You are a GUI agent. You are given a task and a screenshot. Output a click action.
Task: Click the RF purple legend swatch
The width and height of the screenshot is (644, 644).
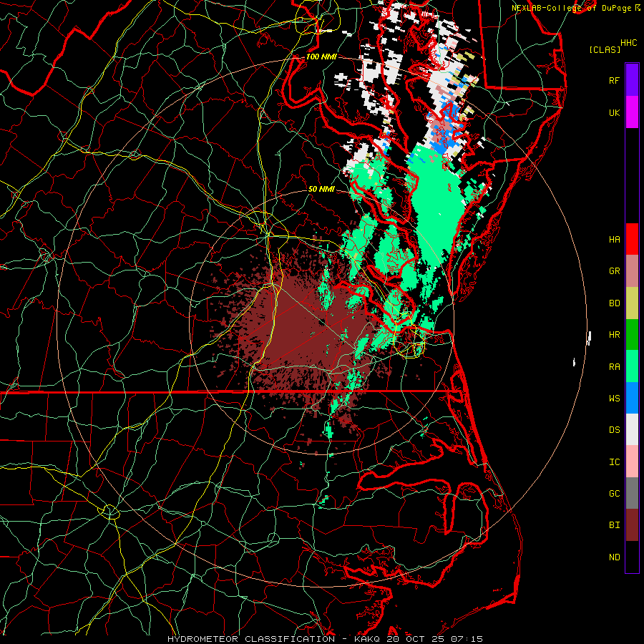[x=632, y=80]
